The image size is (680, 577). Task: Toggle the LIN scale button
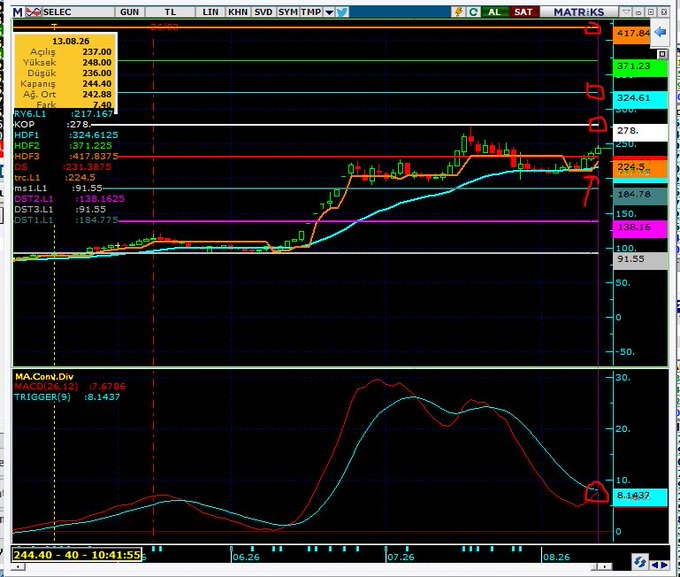coord(210,12)
